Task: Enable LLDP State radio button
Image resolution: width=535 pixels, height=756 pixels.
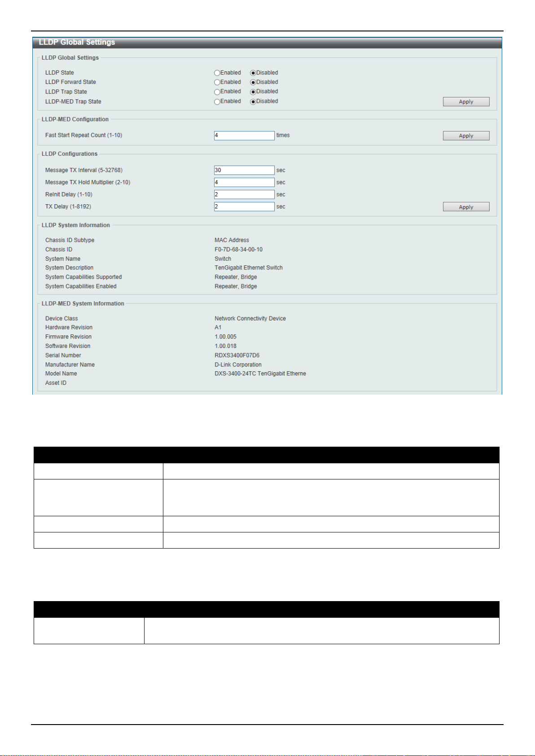Action: click(x=217, y=73)
